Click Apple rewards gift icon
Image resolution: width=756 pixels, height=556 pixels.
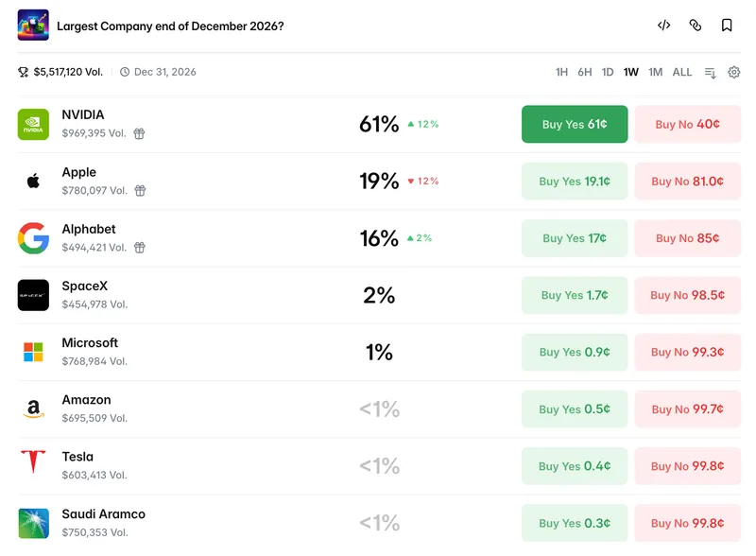coord(140,190)
